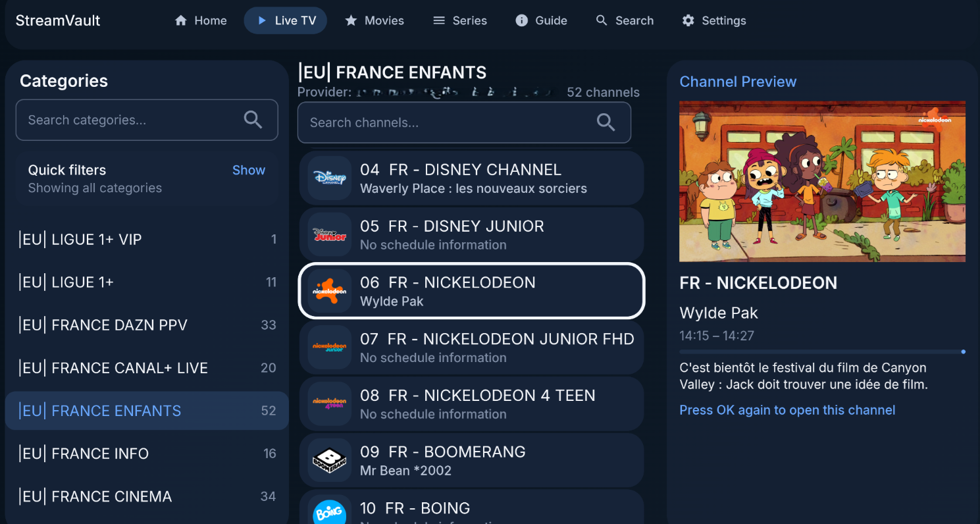Select the |EU| FRANCE INFO category
This screenshot has height=524, width=980.
point(147,454)
